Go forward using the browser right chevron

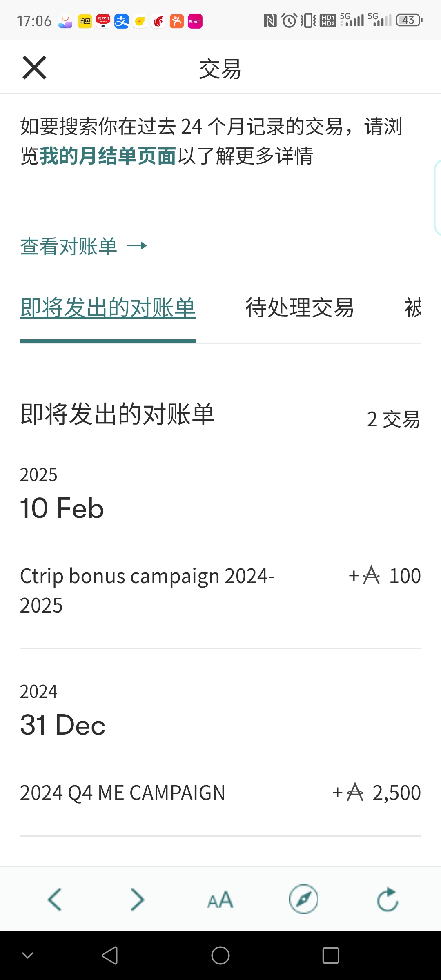[x=138, y=899]
